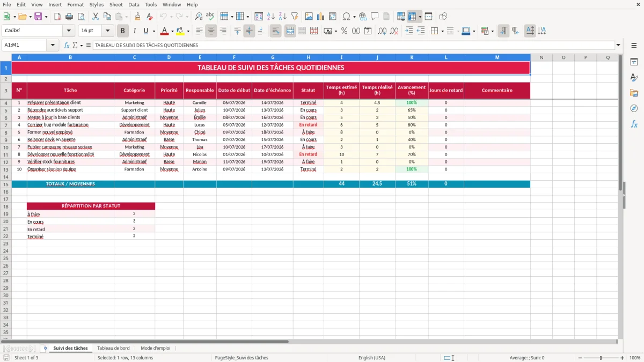Toggle Underline formatting
644x362 pixels.
click(145, 31)
